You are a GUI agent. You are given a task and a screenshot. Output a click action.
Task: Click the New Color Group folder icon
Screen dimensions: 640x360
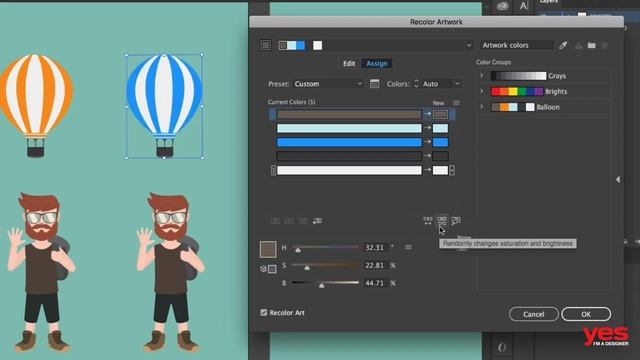(591, 45)
